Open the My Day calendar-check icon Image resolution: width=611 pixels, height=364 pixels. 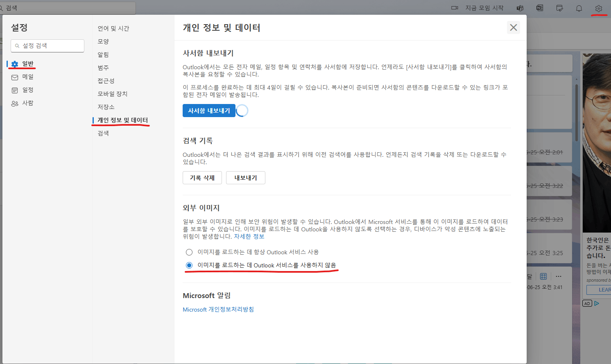click(x=559, y=8)
